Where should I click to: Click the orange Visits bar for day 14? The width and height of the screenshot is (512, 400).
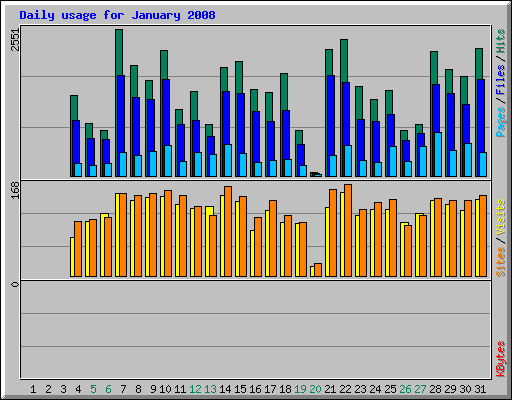click(228, 231)
